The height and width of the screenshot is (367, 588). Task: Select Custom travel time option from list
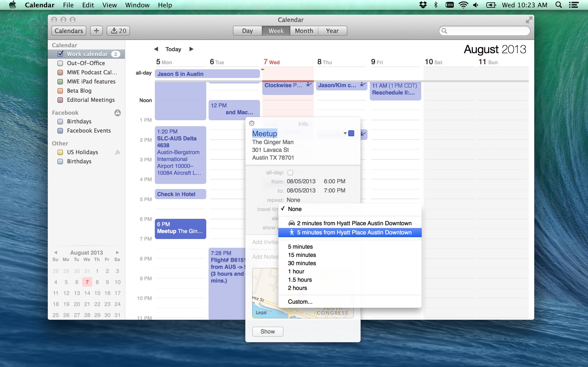299,302
